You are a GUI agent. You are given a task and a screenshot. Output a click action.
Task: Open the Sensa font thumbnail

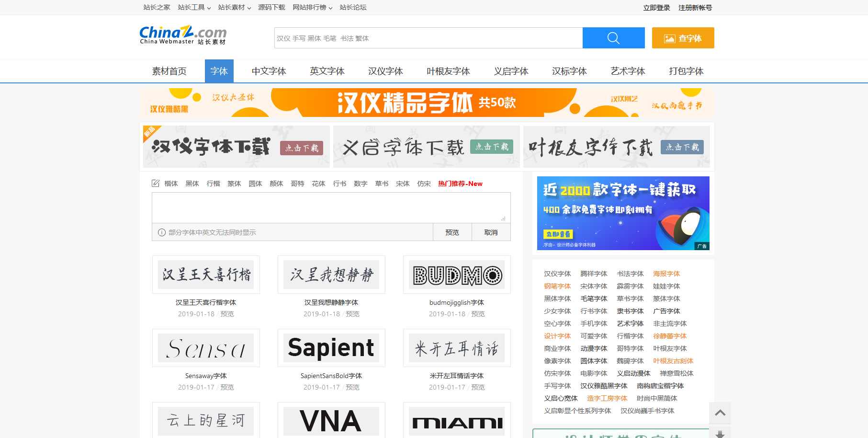[206, 348]
